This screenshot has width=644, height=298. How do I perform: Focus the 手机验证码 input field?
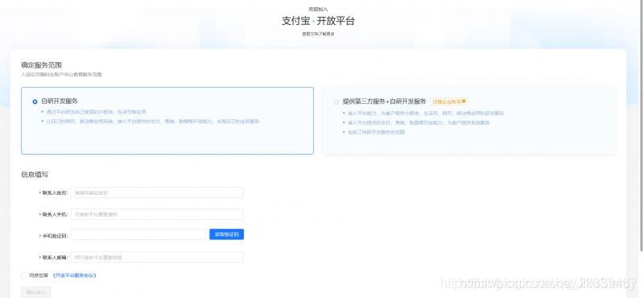pyautogui.click(x=138, y=234)
